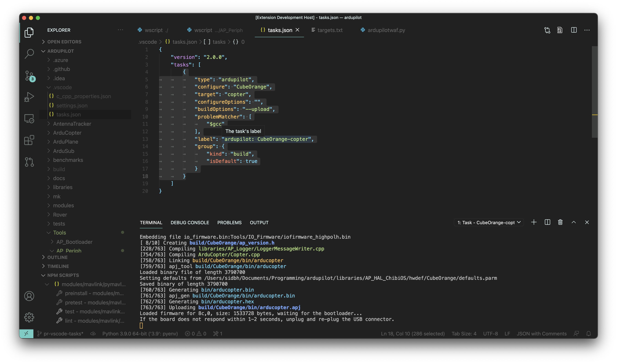
Task: Select the Python 3.9.0 interpreter in the status bar
Action: [x=140, y=334]
